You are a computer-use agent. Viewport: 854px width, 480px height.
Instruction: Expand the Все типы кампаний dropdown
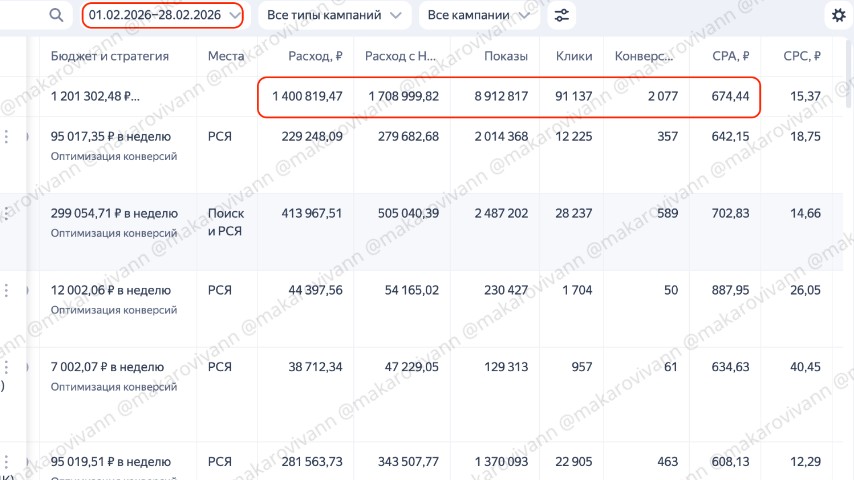(x=334, y=16)
